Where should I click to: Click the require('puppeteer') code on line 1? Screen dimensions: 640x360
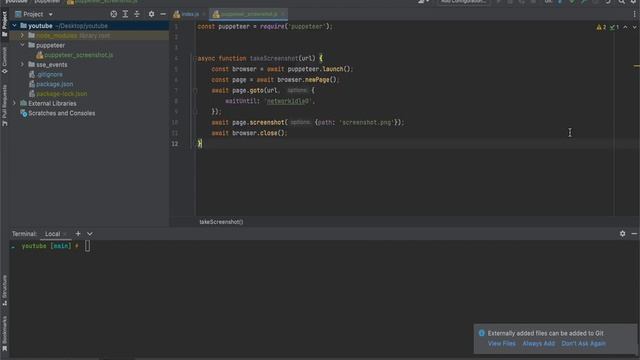(296, 27)
